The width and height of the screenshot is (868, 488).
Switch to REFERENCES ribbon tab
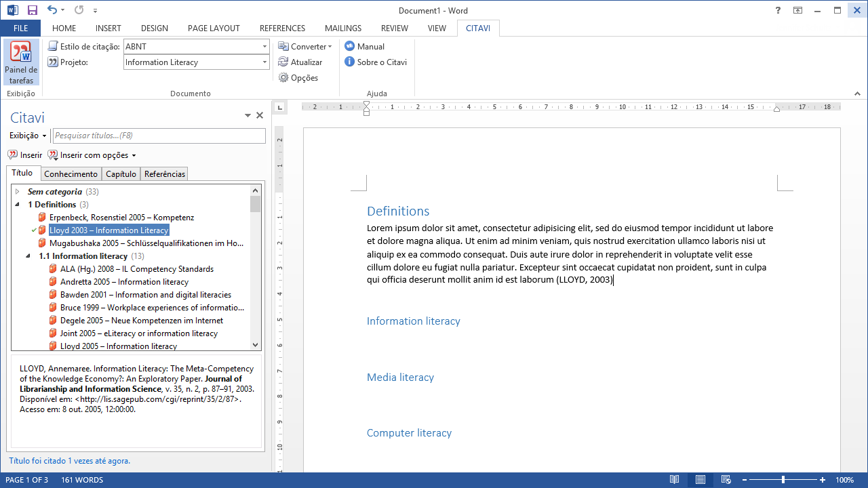(x=282, y=28)
